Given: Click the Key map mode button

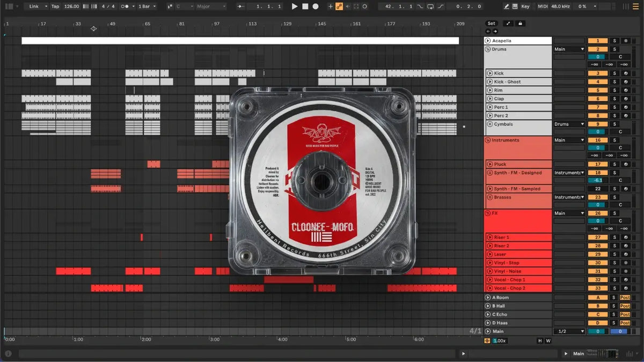Looking at the screenshot, I should [x=525, y=6].
